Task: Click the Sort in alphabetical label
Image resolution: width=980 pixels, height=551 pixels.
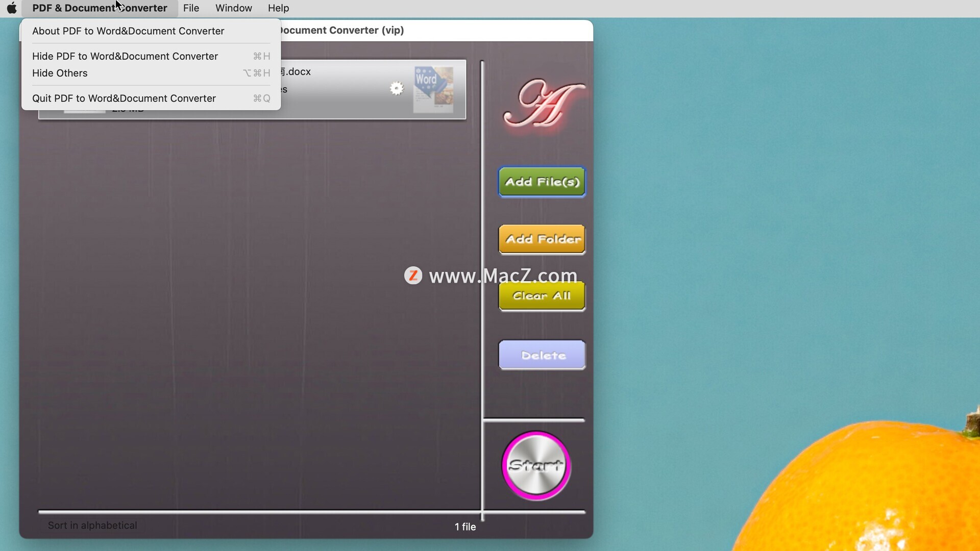Action: (92, 525)
